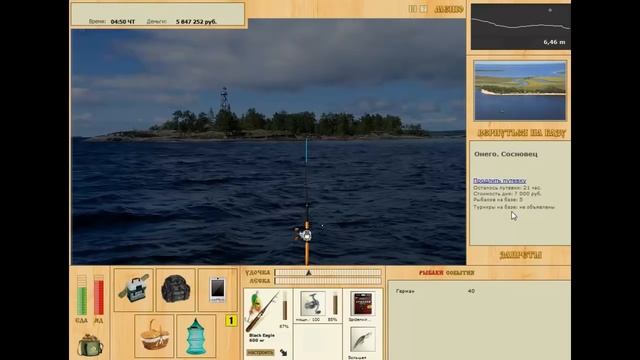The image size is (640, 360).
Task: Click the Турниры на базе line
Action: 514,207
